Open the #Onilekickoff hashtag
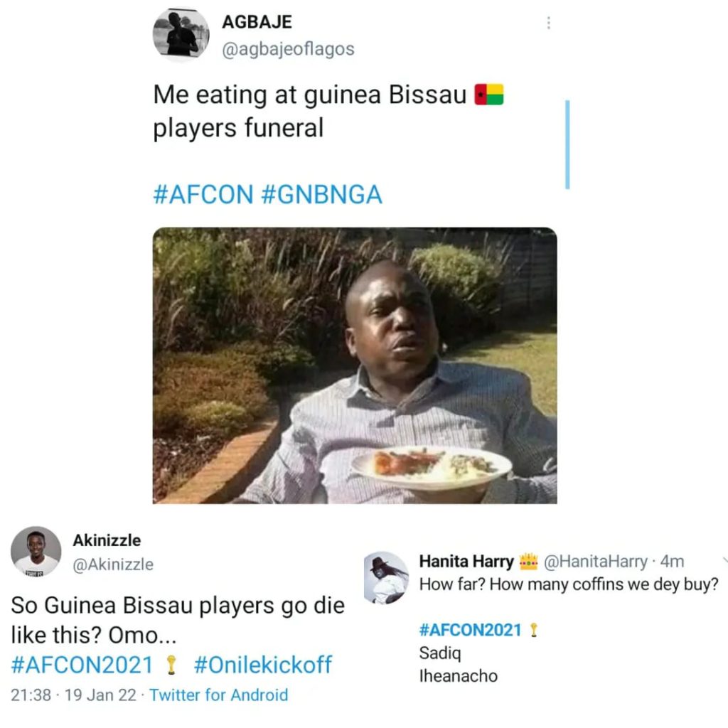728x728 pixels. [262, 665]
